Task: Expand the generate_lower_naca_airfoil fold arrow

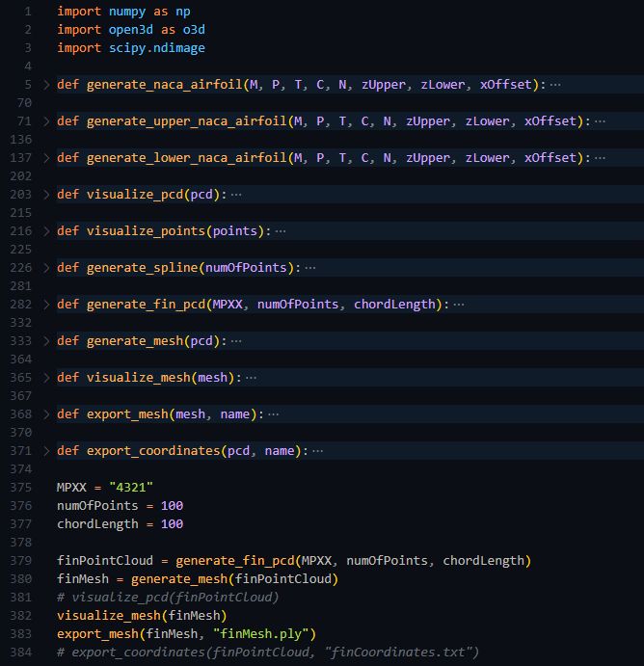Action: click(46, 158)
